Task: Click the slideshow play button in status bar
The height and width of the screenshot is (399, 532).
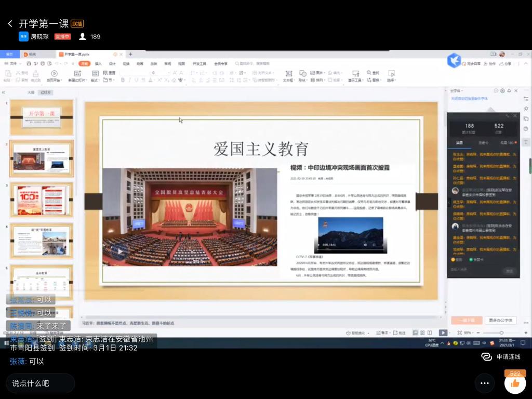Action: tap(443, 332)
